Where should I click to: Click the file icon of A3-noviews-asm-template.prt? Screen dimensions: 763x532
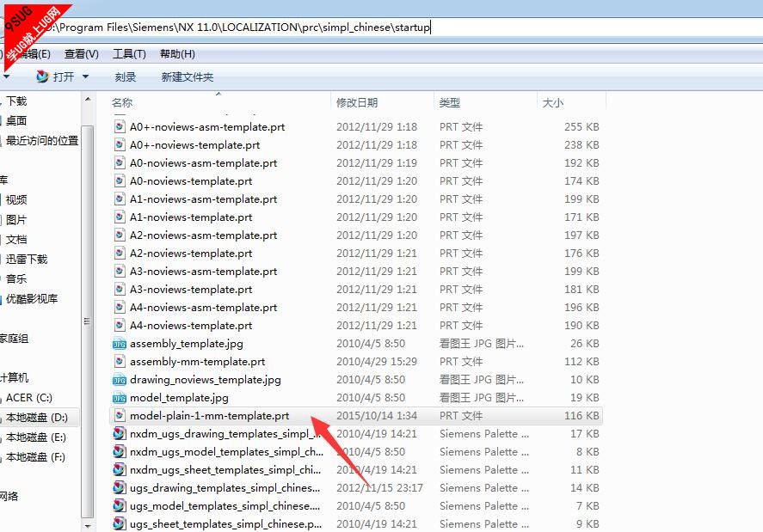120,271
